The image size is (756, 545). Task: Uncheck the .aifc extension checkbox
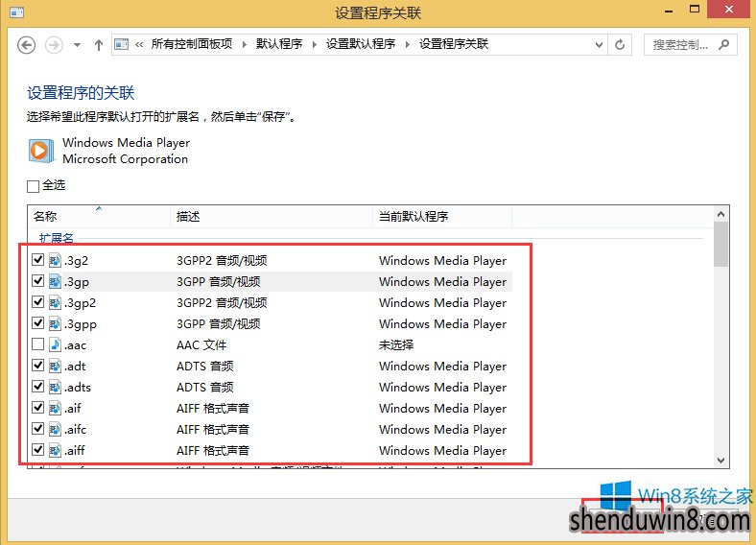point(37,429)
